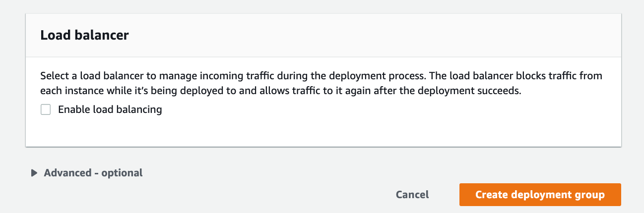This screenshot has height=213, width=644.
Task: Click the words 'Advanced - optional'
Action: [93, 173]
